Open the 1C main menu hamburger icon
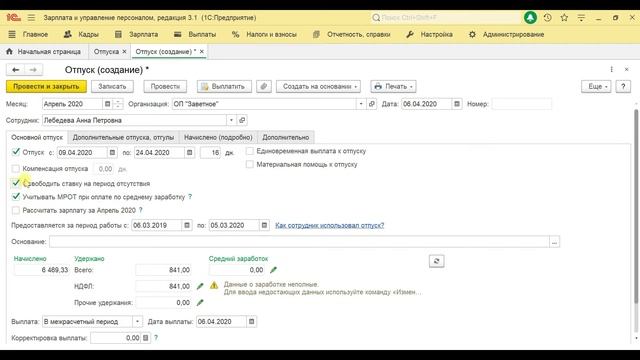 point(31,18)
